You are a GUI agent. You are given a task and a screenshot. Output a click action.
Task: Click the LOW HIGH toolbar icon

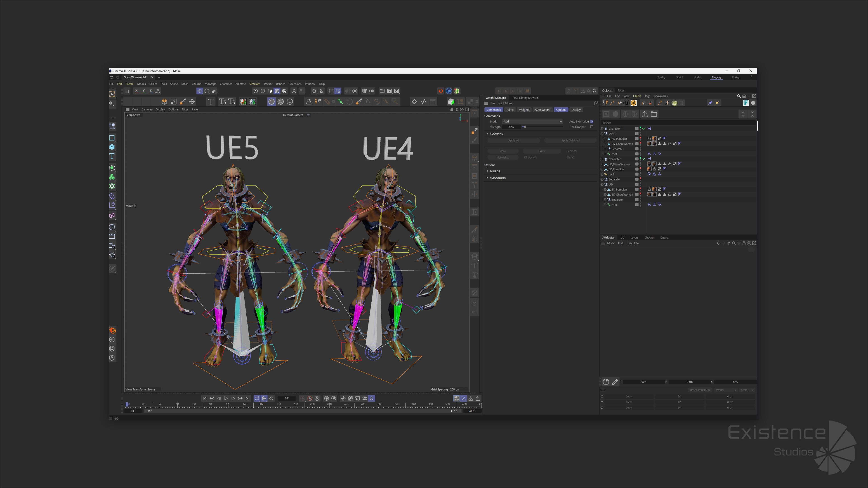(675, 103)
